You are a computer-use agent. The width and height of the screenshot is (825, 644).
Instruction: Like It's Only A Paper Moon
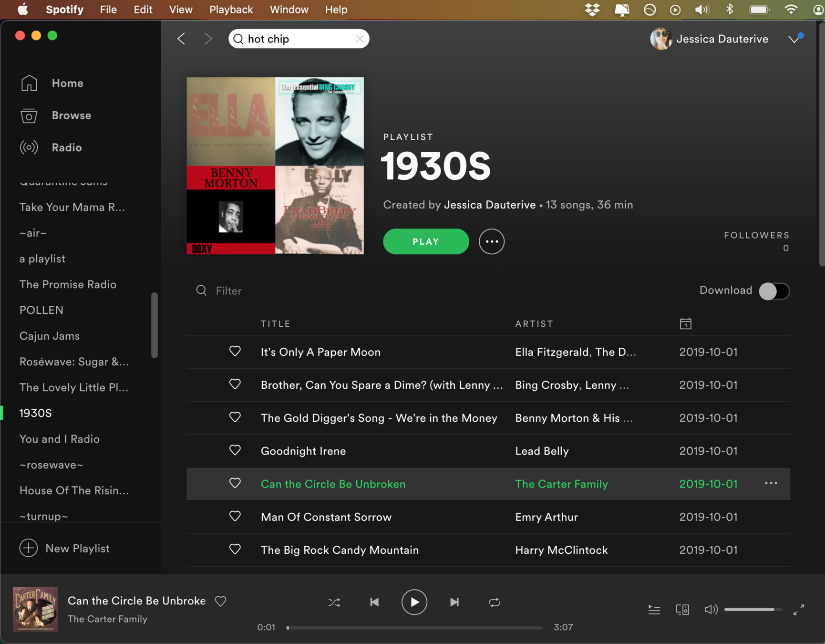click(x=235, y=352)
